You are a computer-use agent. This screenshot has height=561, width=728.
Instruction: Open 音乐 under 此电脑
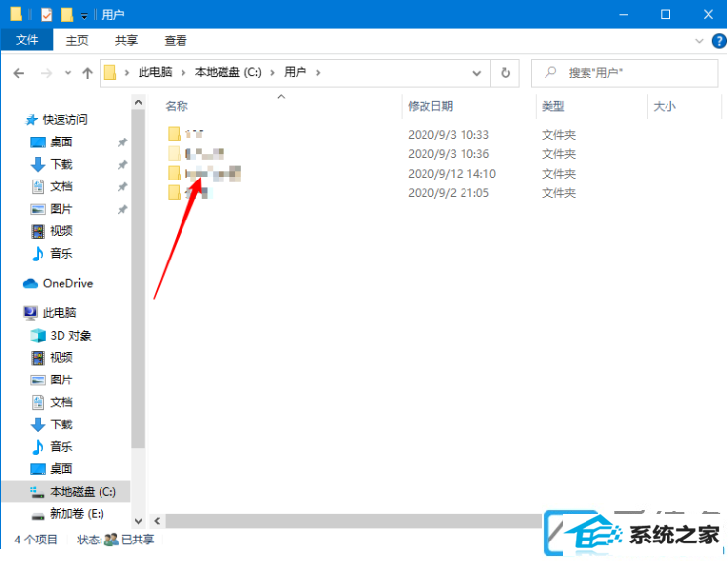pyautogui.click(x=61, y=447)
